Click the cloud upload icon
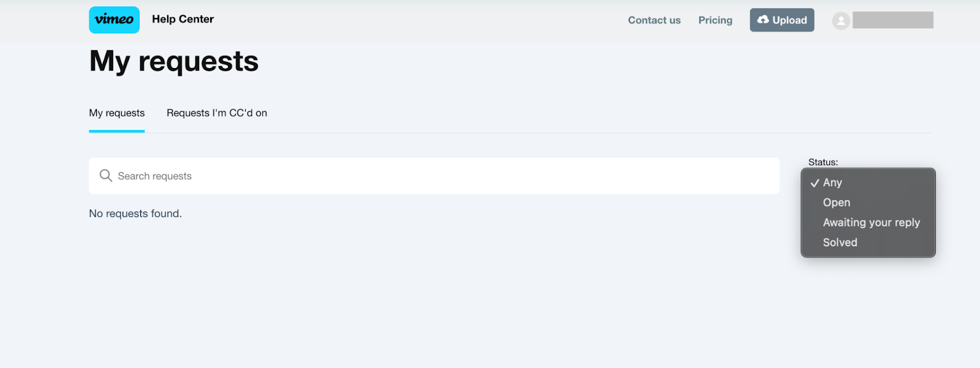Screen dimensions: 980x368 point(763,20)
